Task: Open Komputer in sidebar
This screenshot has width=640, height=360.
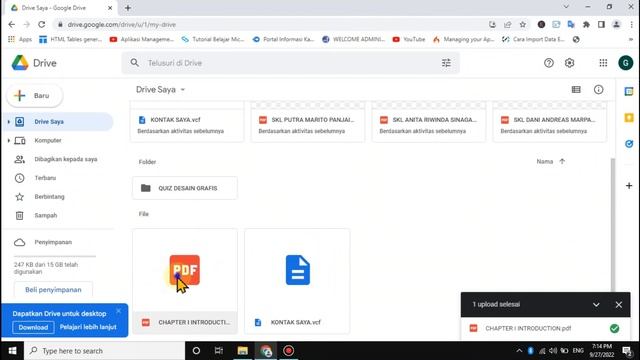Action: 48,140
